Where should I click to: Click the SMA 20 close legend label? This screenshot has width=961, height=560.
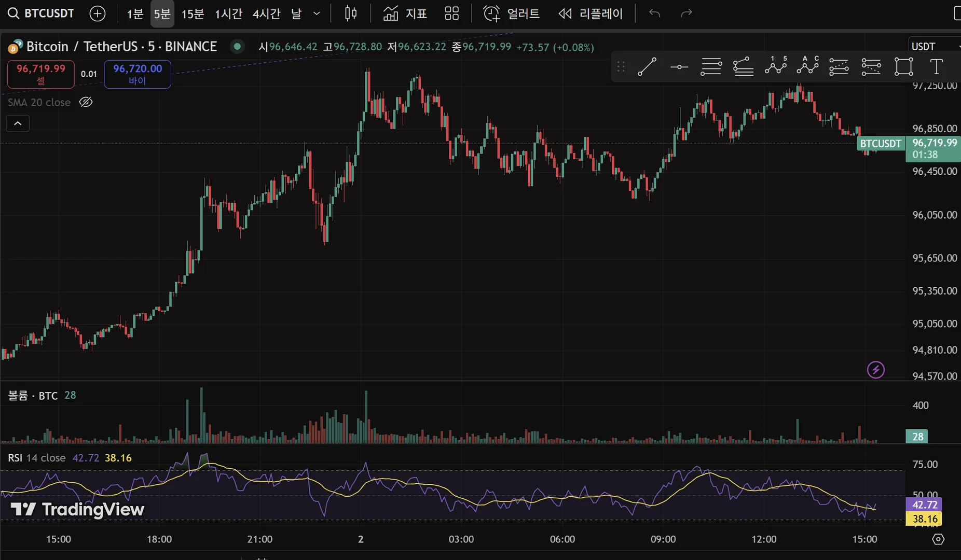(39, 102)
